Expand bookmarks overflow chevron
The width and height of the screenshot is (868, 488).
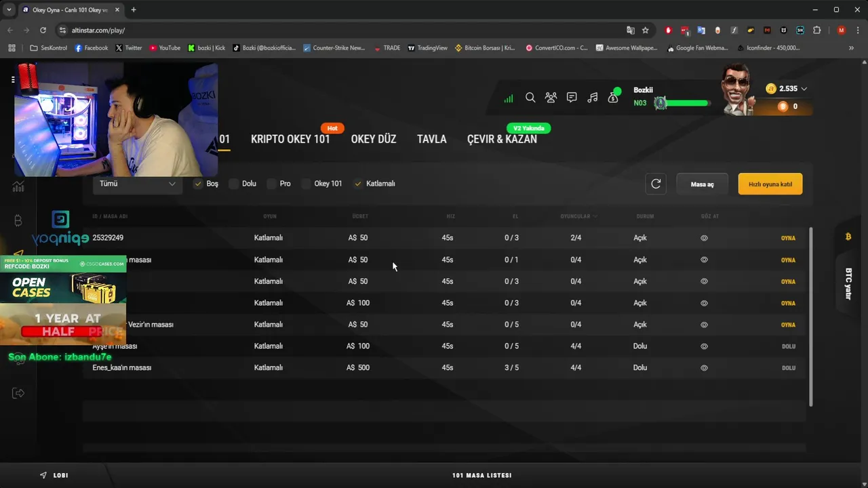point(851,48)
